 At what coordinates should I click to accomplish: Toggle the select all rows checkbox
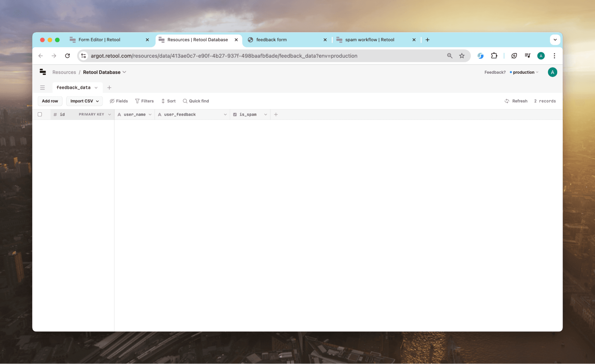(40, 114)
